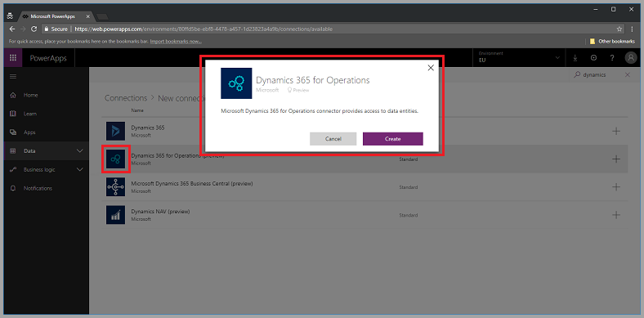644x318 pixels.
Task: Click the Business logic flow icon
Action: [x=13, y=169]
